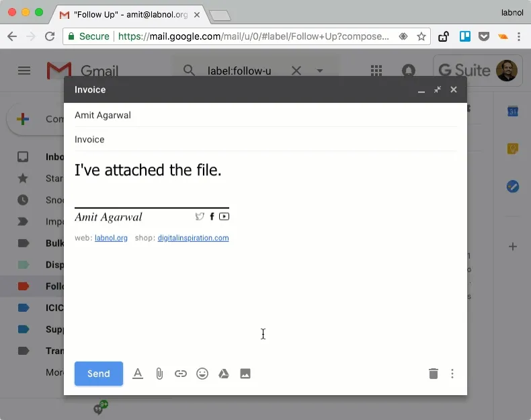Open the Bulk label
This screenshot has width=531, height=420.
(x=32, y=243)
